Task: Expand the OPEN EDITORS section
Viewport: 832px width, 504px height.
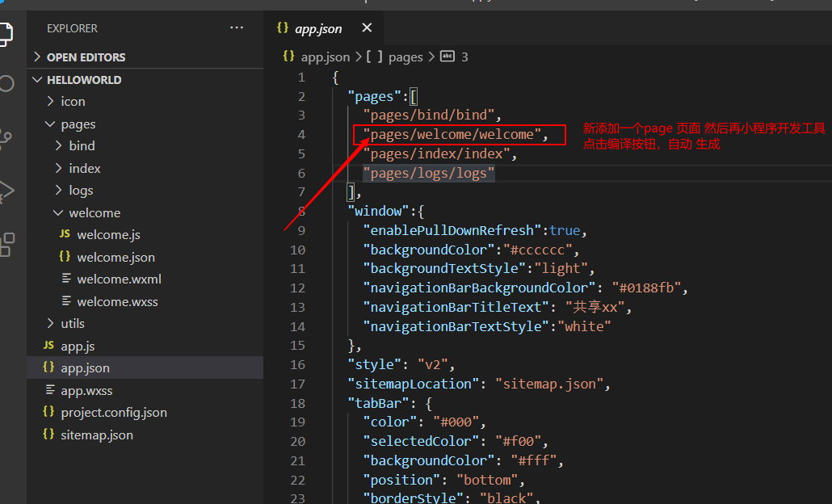Action: 37,57
